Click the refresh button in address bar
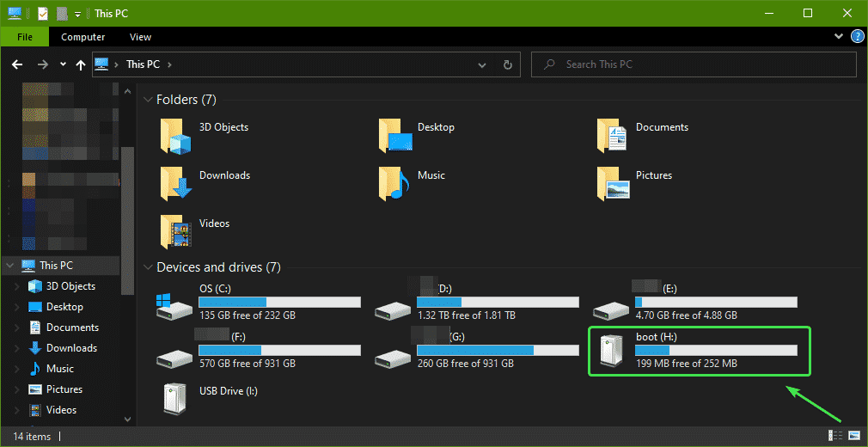The height and width of the screenshot is (447, 868). [x=507, y=64]
